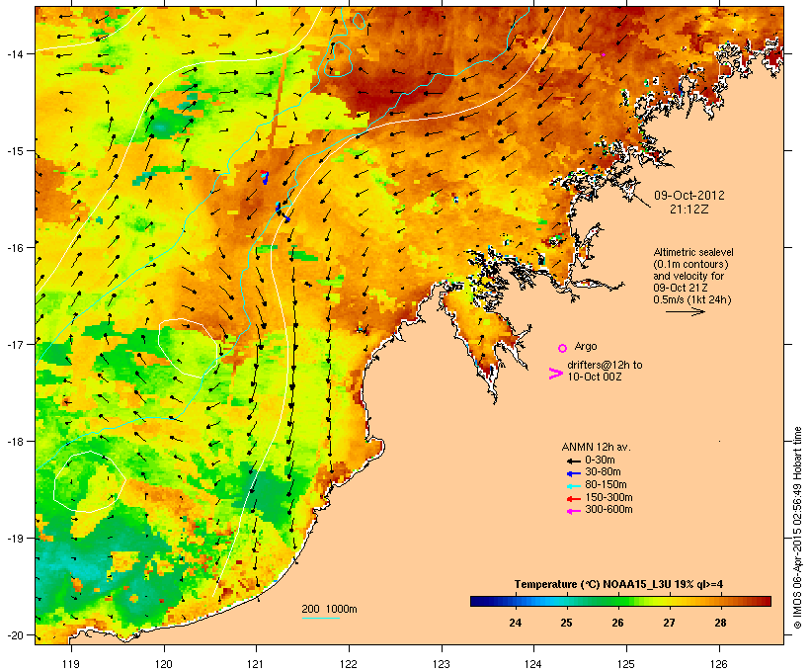Click the dark blue end of temperature color bar

click(477, 601)
